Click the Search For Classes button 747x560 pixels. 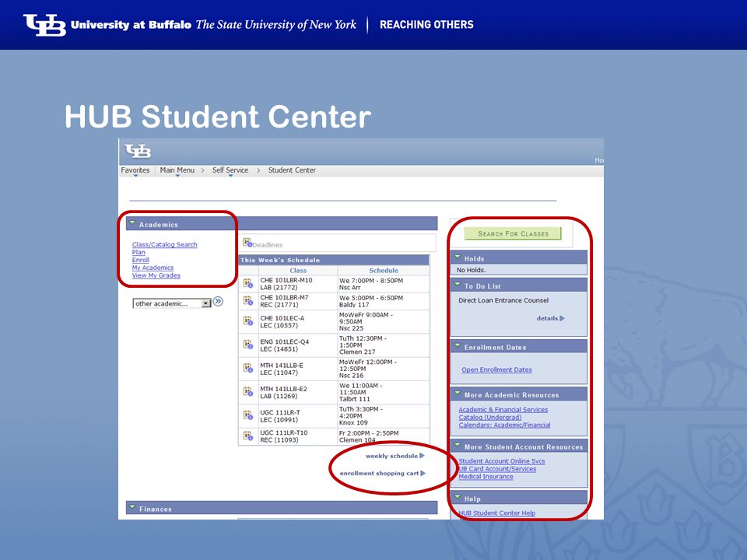point(513,234)
